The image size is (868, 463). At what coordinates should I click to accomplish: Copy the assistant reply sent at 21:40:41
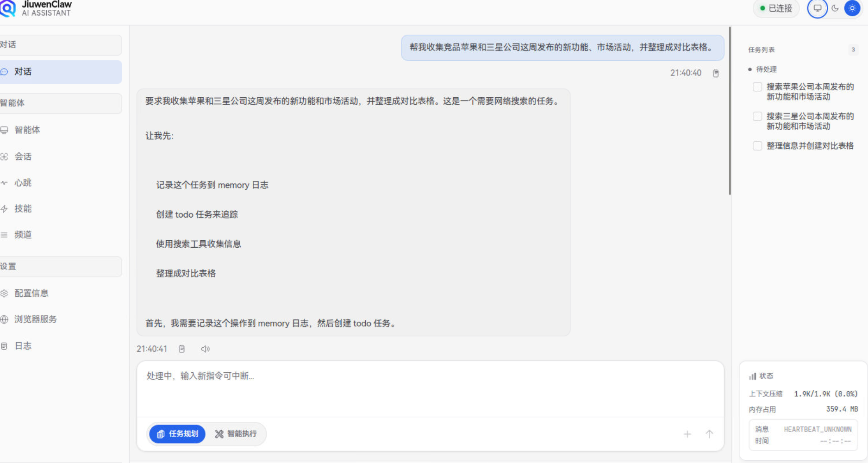point(182,349)
